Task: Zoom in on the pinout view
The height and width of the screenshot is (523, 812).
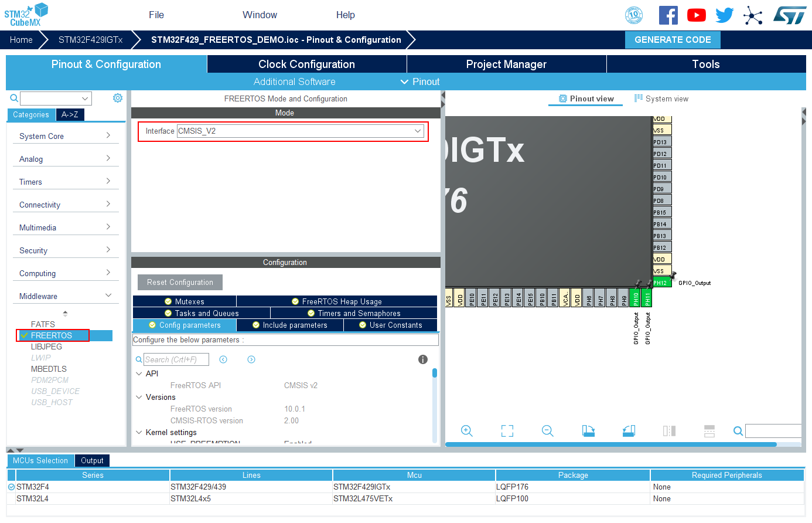Action: click(467, 431)
